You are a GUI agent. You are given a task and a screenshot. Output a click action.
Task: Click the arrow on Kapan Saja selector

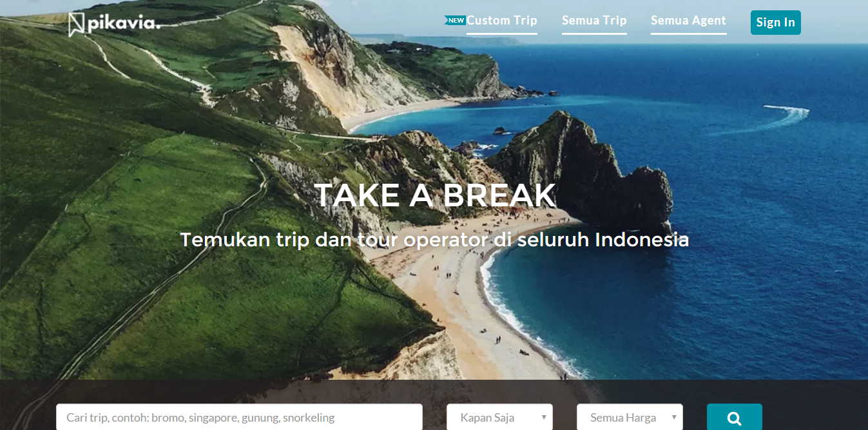click(544, 418)
